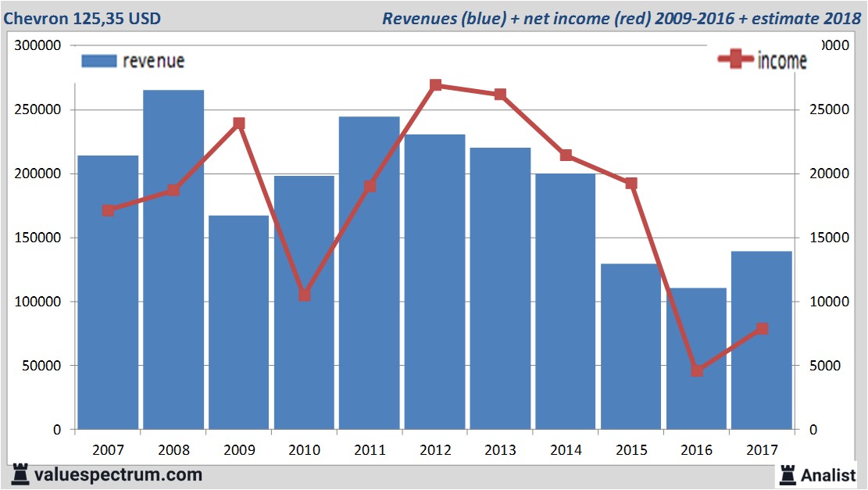Image resolution: width=868 pixels, height=490 pixels.
Task: Click the chess rook icon beside valuespectrum.com
Action: click(x=20, y=475)
